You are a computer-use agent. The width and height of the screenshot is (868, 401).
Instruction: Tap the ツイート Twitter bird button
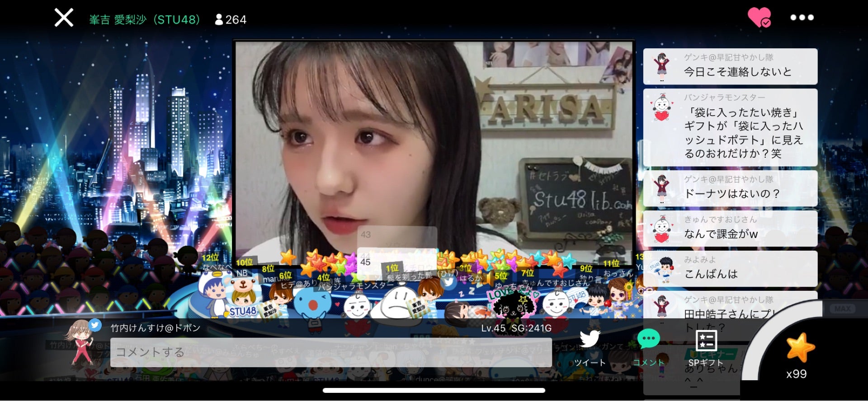click(590, 348)
